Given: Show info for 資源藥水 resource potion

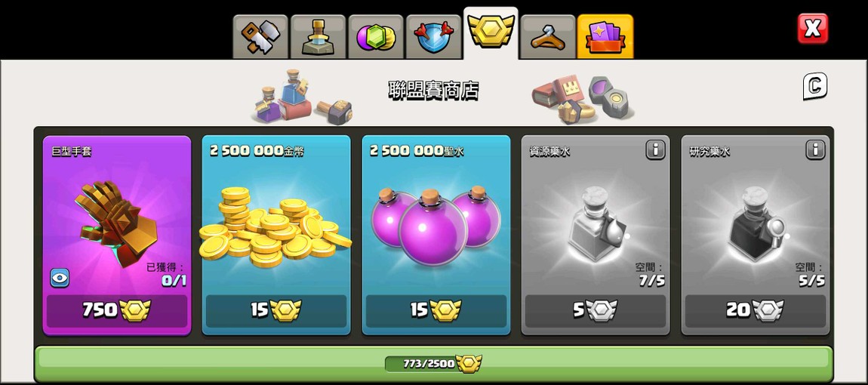Looking at the screenshot, I should click(x=655, y=149).
